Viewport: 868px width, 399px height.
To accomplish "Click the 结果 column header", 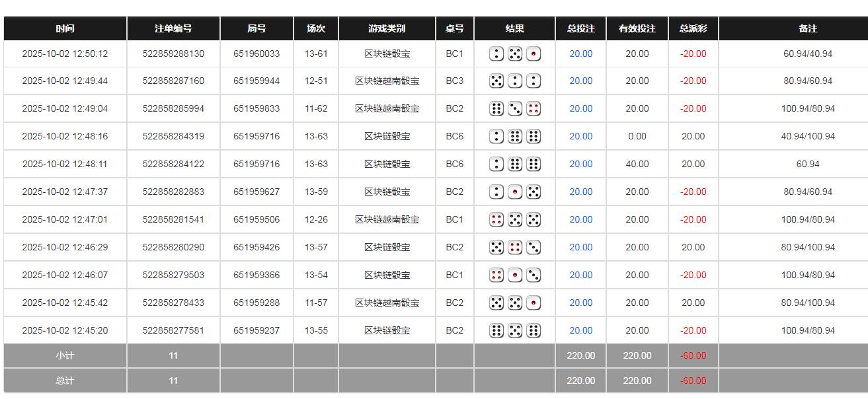I will 515,28.
